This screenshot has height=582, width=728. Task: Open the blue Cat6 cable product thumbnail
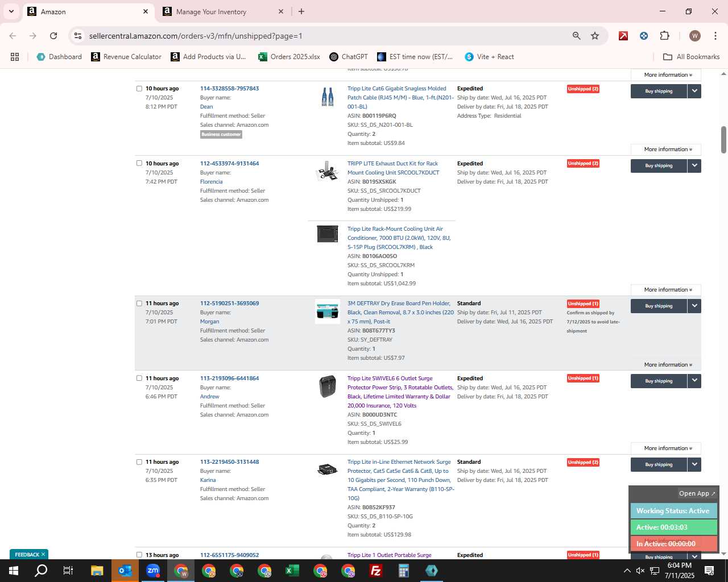pyautogui.click(x=328, y=97)
